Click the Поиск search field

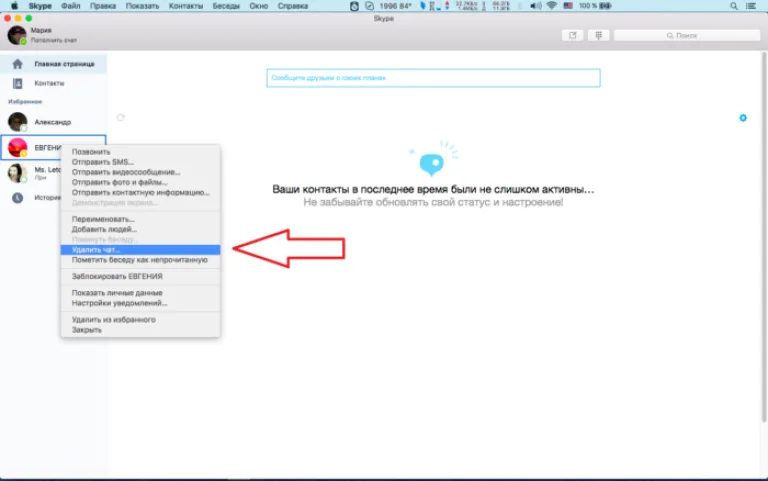tap(687, 35)
